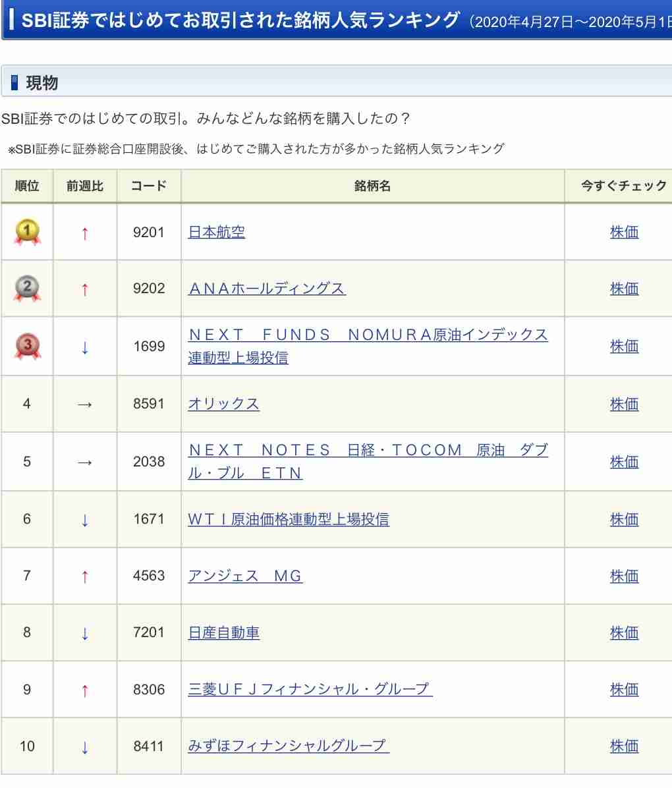Viewport: 672px width, 788px height.
Task: Open みずほフィナンシャルグループ link
Action: pyautogui.click(x=289, y=746)
